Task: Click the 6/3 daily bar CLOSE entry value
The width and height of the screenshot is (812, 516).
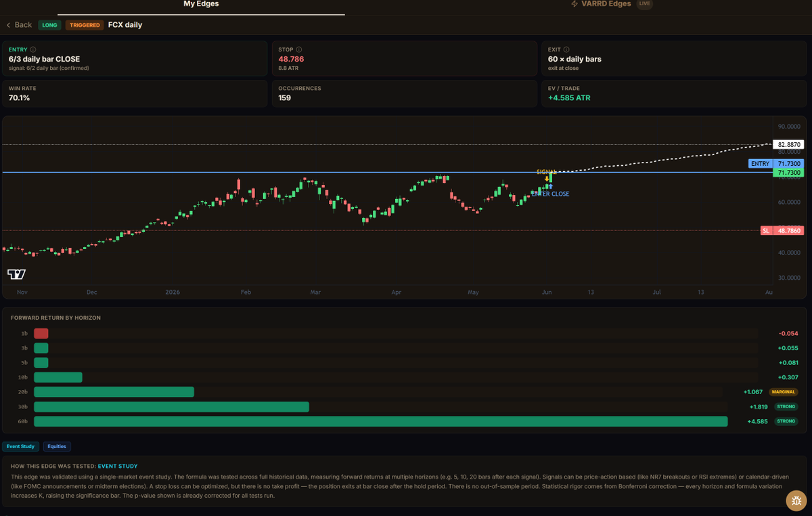Action: tap(44, 59)
